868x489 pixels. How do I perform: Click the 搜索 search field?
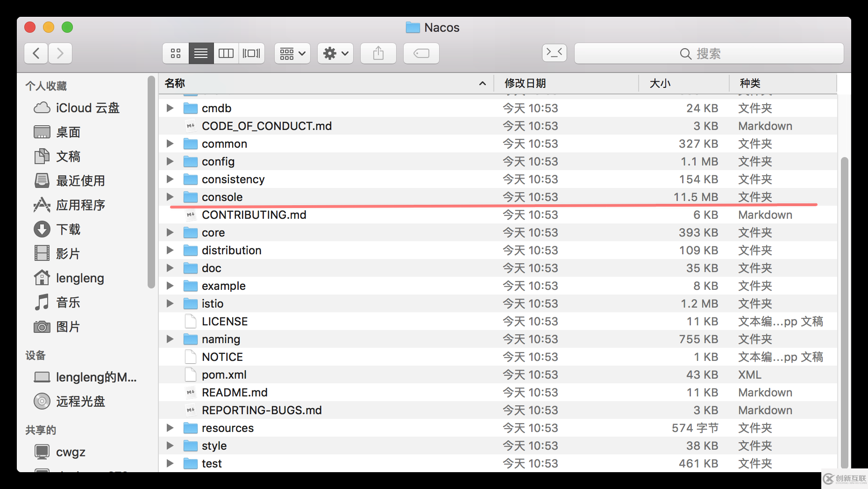(x=709, y=53)
